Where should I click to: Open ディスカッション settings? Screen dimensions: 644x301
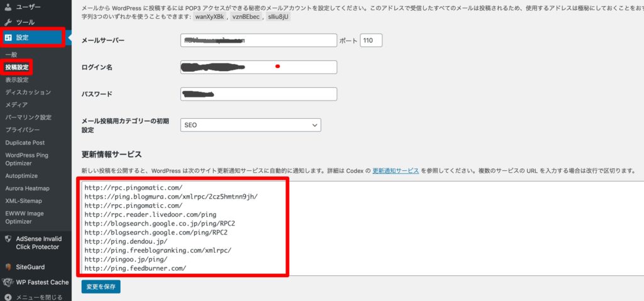pos(28,92)
